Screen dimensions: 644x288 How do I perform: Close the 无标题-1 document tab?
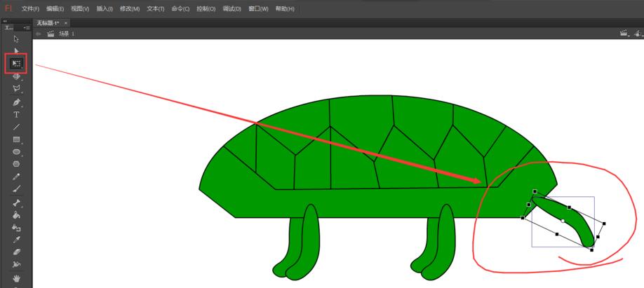pos(66,22)
